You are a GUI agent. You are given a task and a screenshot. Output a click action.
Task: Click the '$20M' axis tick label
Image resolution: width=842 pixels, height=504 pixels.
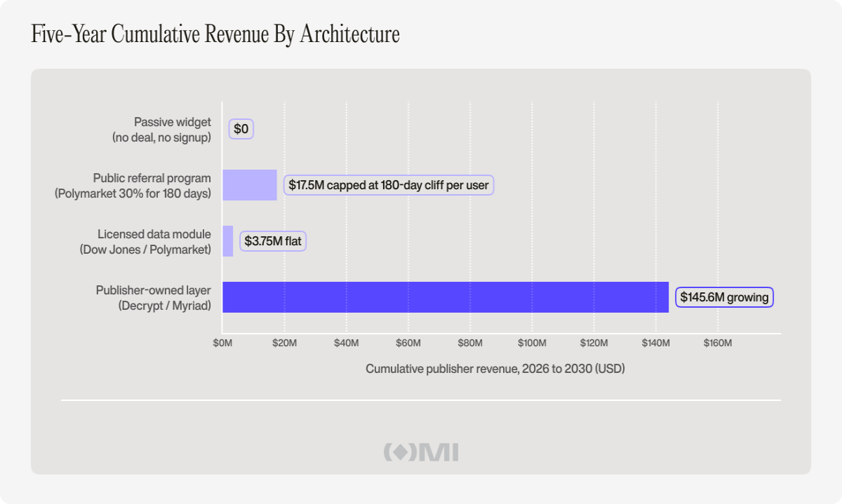[x=284, y=343]
